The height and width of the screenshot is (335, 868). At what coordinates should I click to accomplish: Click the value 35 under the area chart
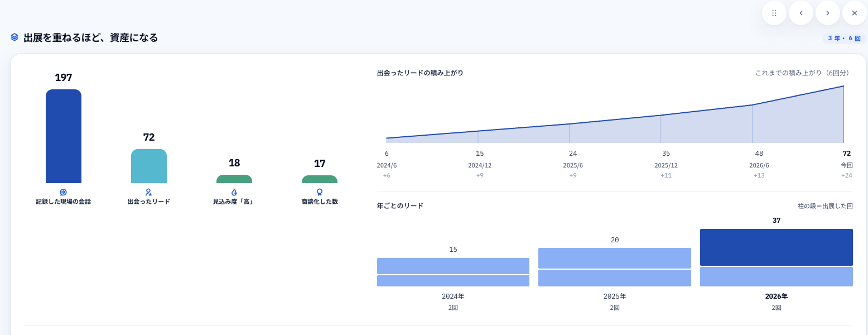[666, 154]
